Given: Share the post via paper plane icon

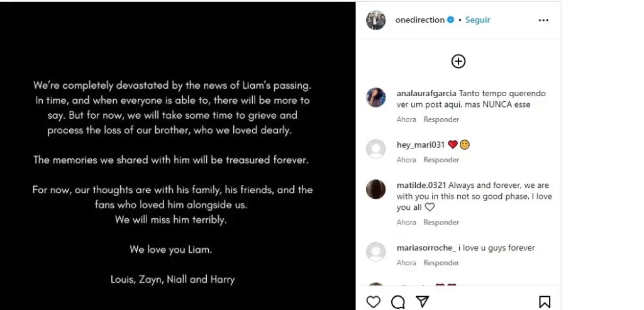Looking at the screenshot, I should click(423, 302).
